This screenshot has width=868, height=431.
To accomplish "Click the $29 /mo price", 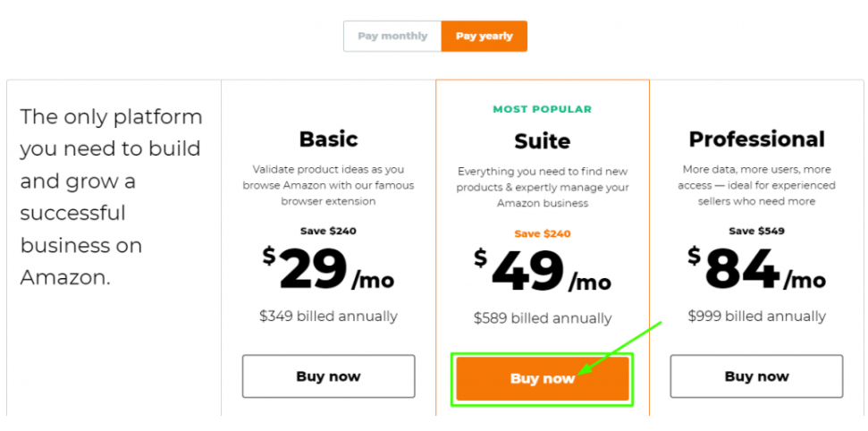I will point(328,268).
